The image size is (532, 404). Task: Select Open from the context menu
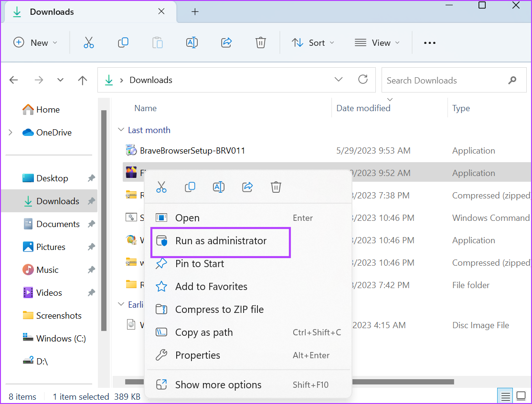click(187, 218)
